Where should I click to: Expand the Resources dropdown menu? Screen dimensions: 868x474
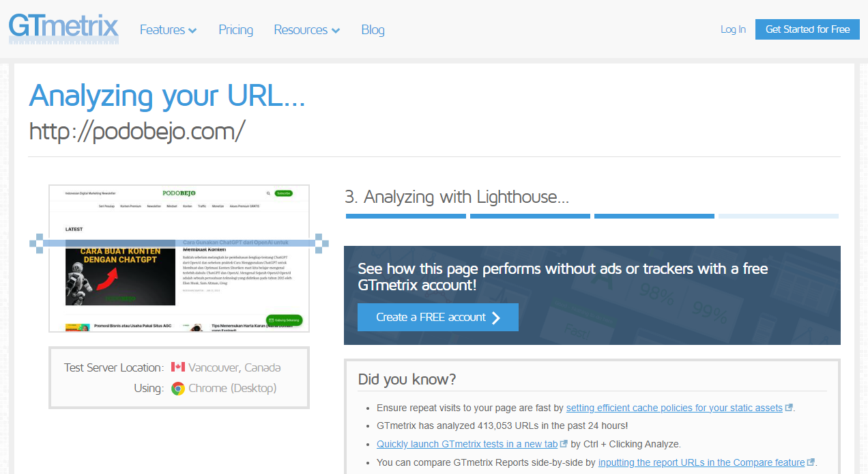click(x=307, y=30)
